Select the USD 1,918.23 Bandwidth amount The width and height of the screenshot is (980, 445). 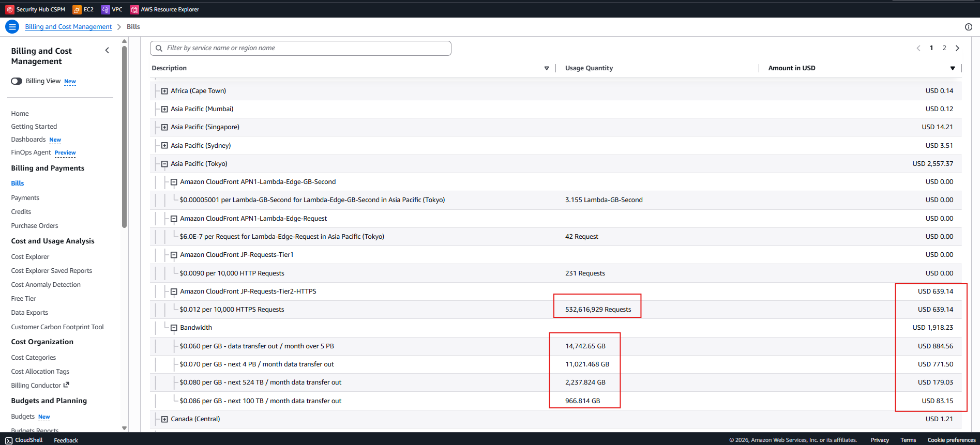point(933,328)
